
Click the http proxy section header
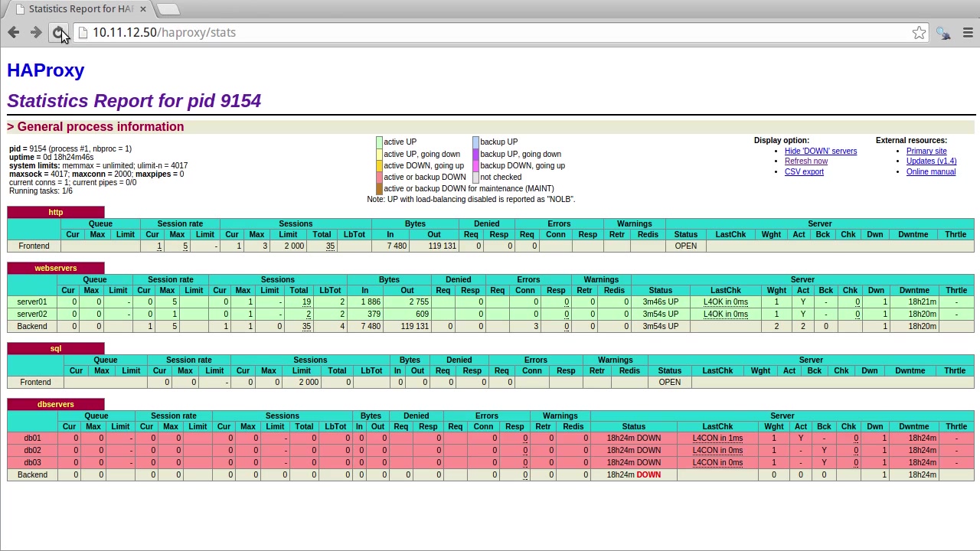point(56,212)
